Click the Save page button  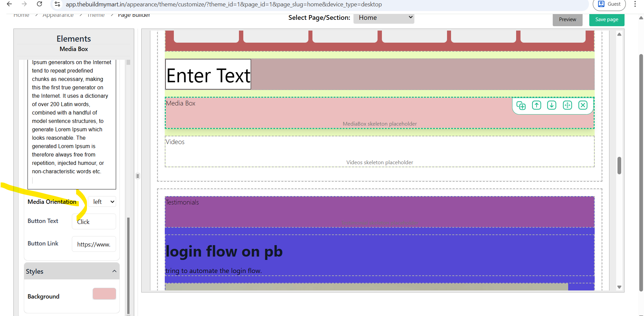click(607, 19)
